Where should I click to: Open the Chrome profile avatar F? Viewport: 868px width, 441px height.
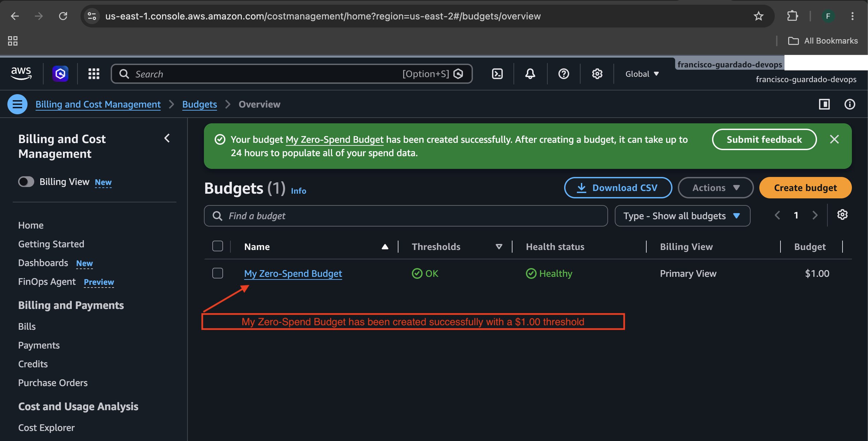pos(828,16)
